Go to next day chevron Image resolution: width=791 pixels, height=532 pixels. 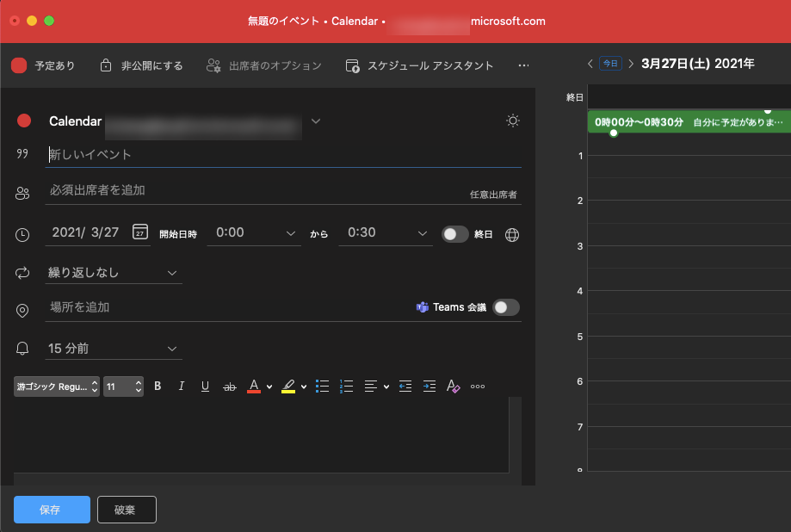631,64
